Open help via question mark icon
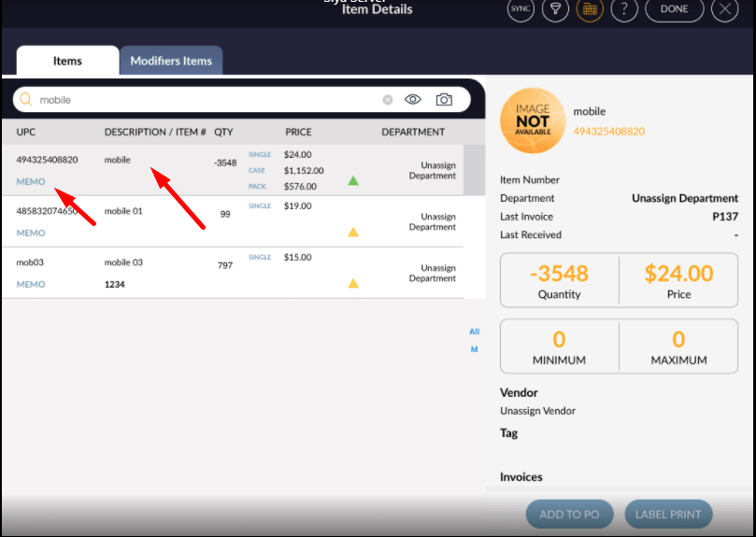The width and height of the screenshot is (756, 537). [x=624, y=9]
